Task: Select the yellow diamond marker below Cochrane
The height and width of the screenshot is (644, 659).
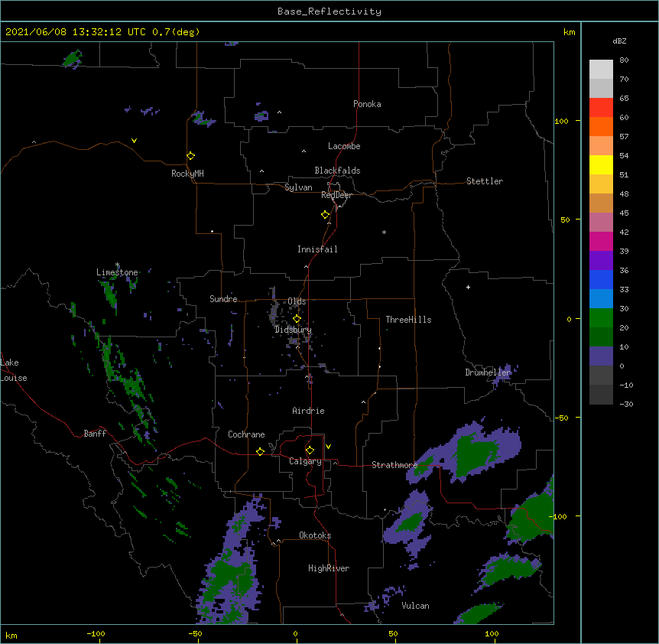Action: click(x=260, y=451)
